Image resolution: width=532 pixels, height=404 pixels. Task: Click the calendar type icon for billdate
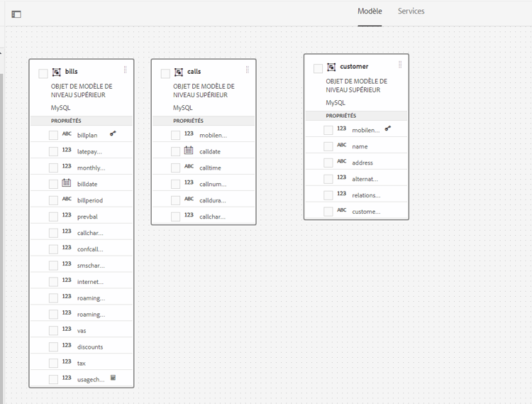[x=67, y=182]
